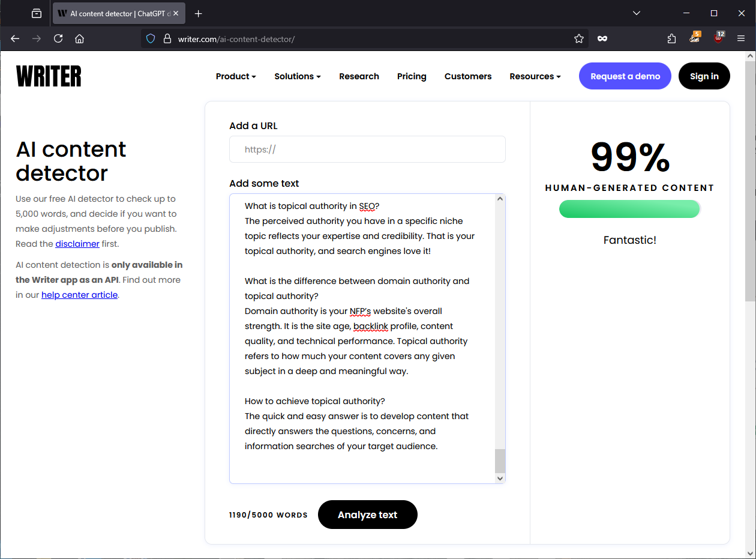Go forward to the next page
Screen dimensions: 756x559
coord(37,38)
